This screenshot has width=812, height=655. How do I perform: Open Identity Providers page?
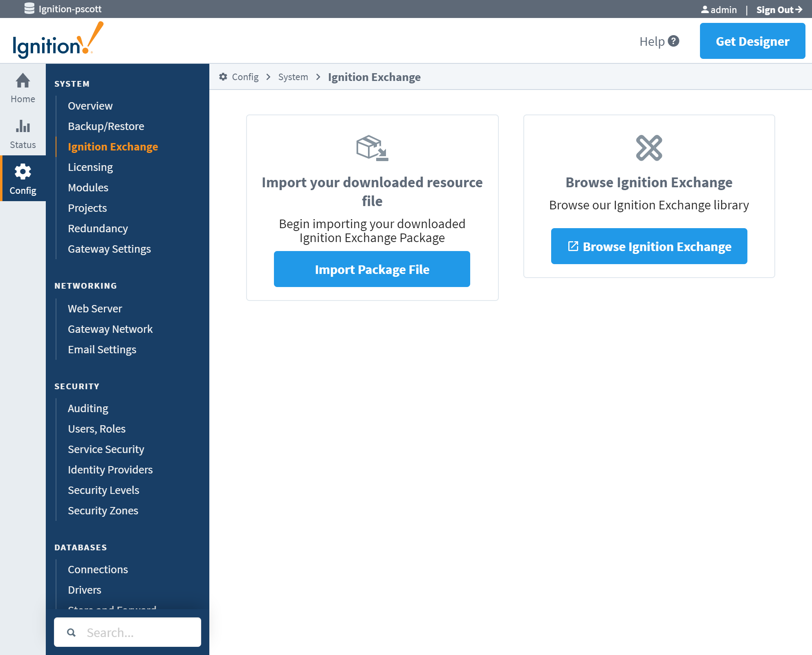point(110,469)
